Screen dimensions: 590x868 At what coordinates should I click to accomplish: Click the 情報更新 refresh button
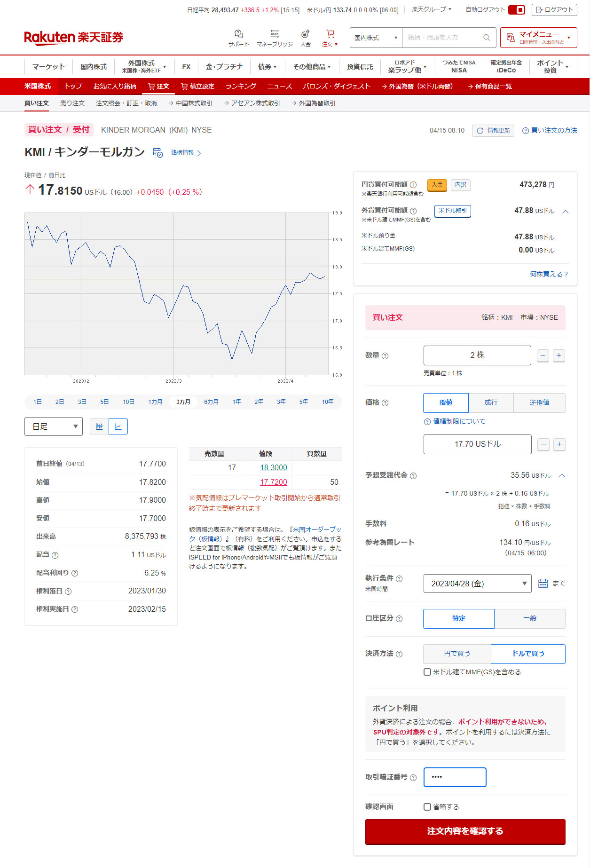click(493, 131)
